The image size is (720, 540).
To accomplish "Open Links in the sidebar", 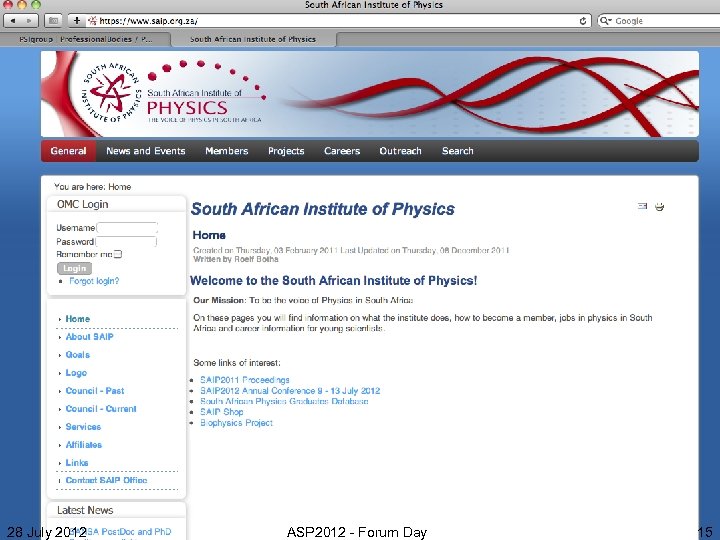I will pos(77,462).
